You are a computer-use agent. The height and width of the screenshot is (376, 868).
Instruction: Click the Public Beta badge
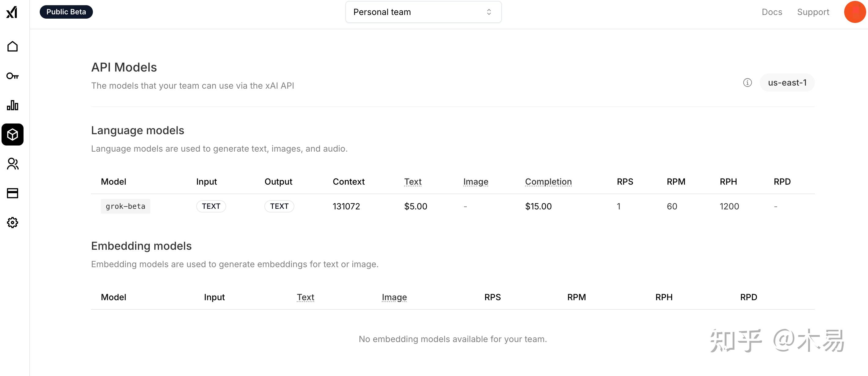point(66,12)
